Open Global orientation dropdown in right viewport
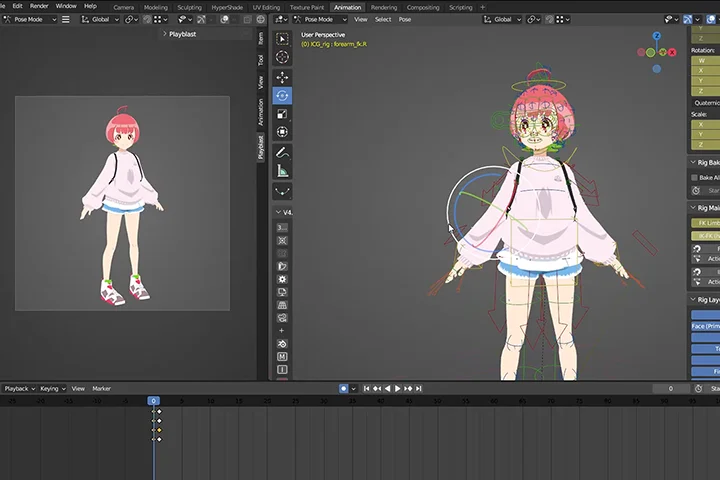The height and width of the screenshot is (480, 720). pos(502,19)
